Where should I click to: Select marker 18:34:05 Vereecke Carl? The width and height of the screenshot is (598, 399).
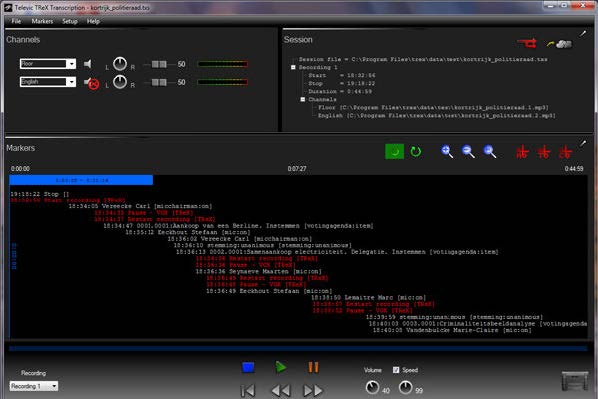(x=140, y=206)
